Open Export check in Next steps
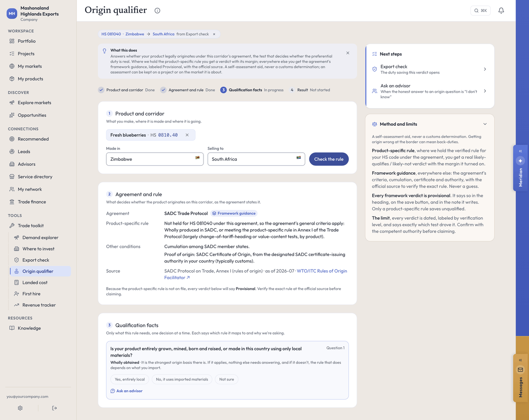The width and height of the screenshot is (529, 420). pyautogui.click(x=430, y=69)
